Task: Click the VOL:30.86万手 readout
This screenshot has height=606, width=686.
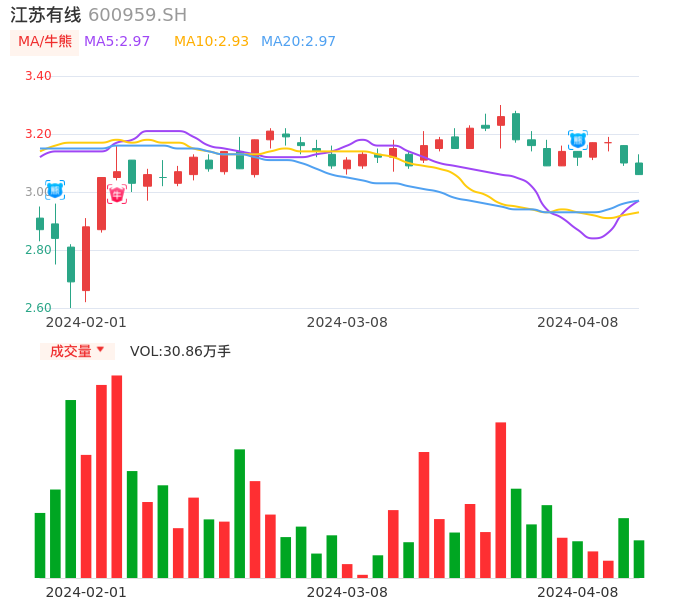Action: [x=180, y=351]
